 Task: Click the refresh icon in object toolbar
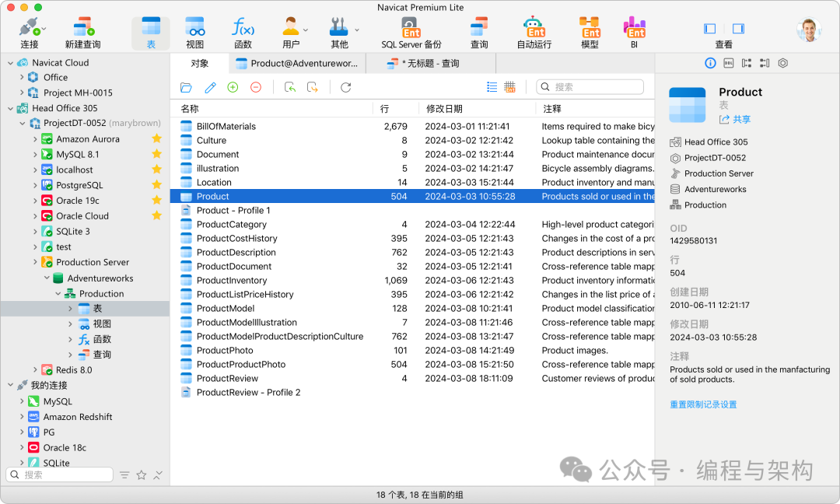pyautogui.click(x=345, y=87)
